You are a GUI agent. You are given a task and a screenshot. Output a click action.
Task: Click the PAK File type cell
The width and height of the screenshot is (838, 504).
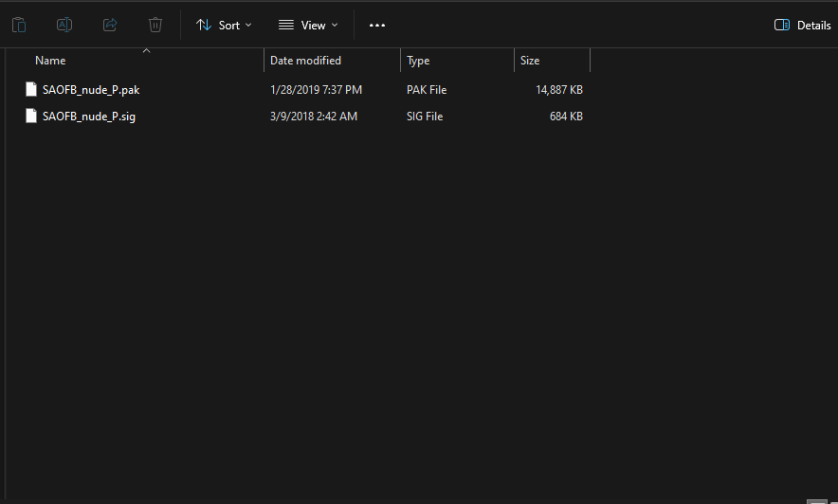[427, 90]
